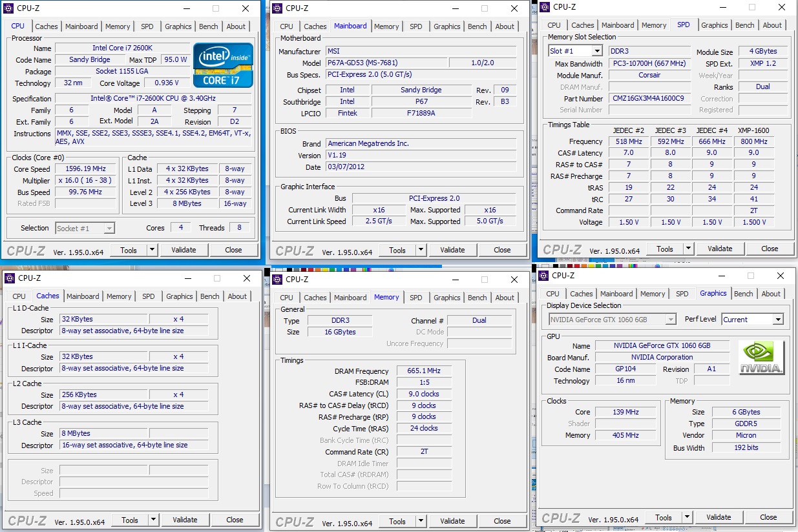Click Validate in Graphics tab window
The width and height of the screenshot is (798, 532).
719,517
